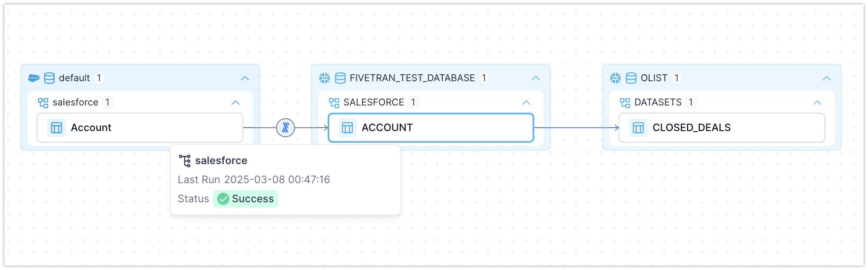Click the salesforce pipeline name in tooltip
The height and width of the screenshot is (270, 868).
pyautogui.click(x=221, y=161)
